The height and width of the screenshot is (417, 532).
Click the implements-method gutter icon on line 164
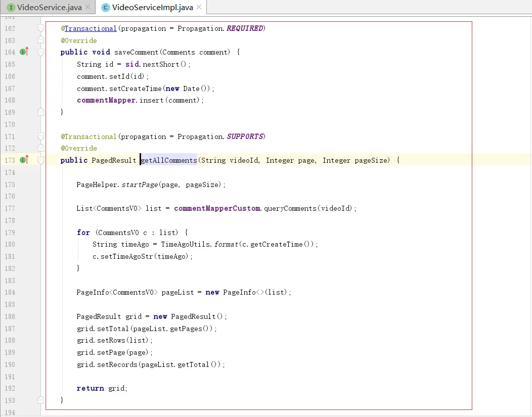pyautogui.click(x=24, y=52)
